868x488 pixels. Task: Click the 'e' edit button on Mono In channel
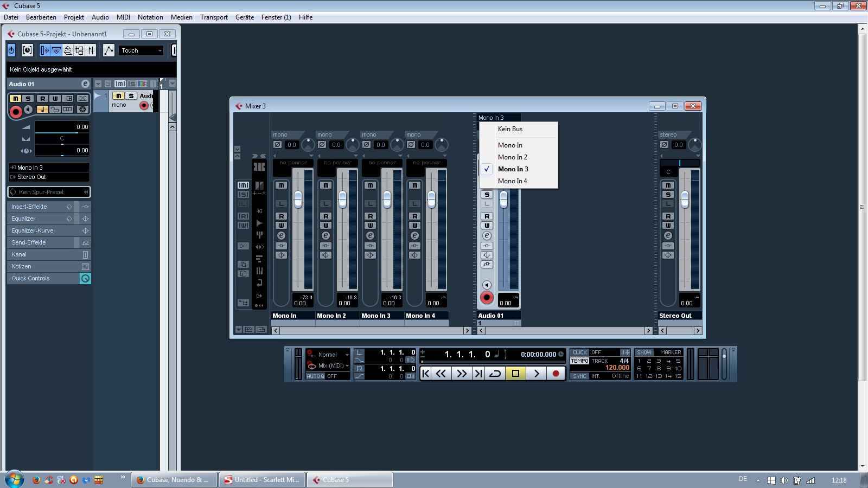click(281, 236)
